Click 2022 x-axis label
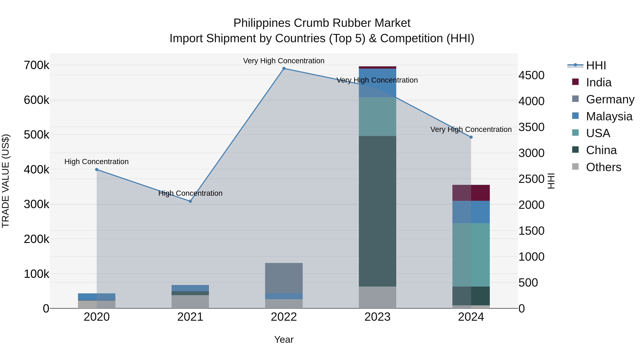The image size is (644, 362). pos(284,317)
